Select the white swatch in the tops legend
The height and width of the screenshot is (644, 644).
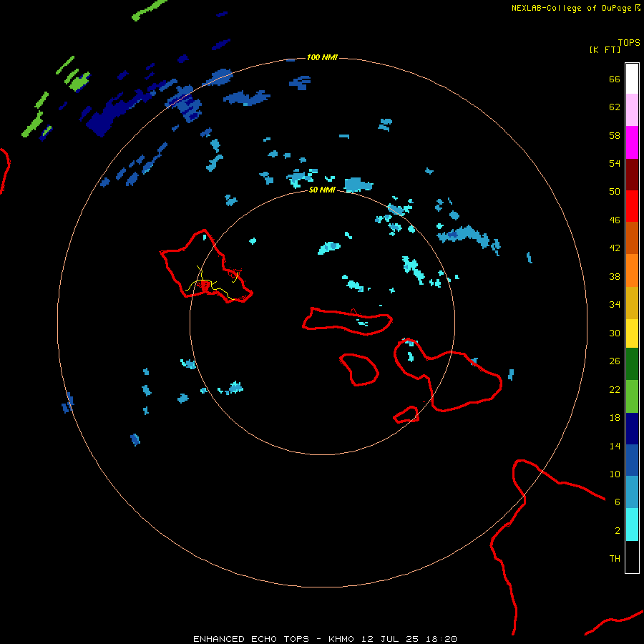point(632,79)
